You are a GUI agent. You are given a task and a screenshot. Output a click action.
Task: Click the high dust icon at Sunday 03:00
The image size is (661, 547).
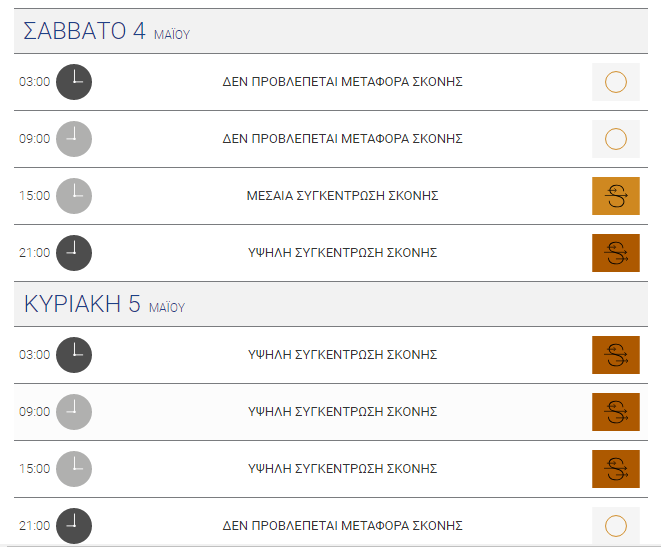tap(616, 355)
